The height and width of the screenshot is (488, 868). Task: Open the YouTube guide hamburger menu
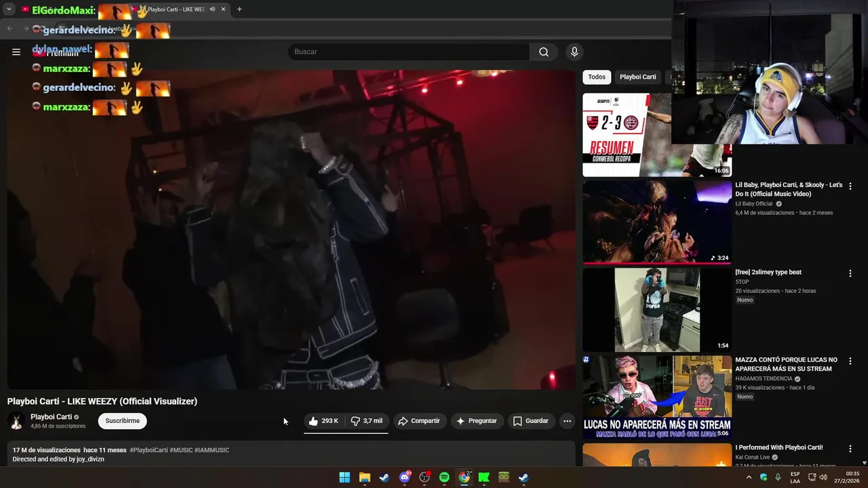point(16,52)
